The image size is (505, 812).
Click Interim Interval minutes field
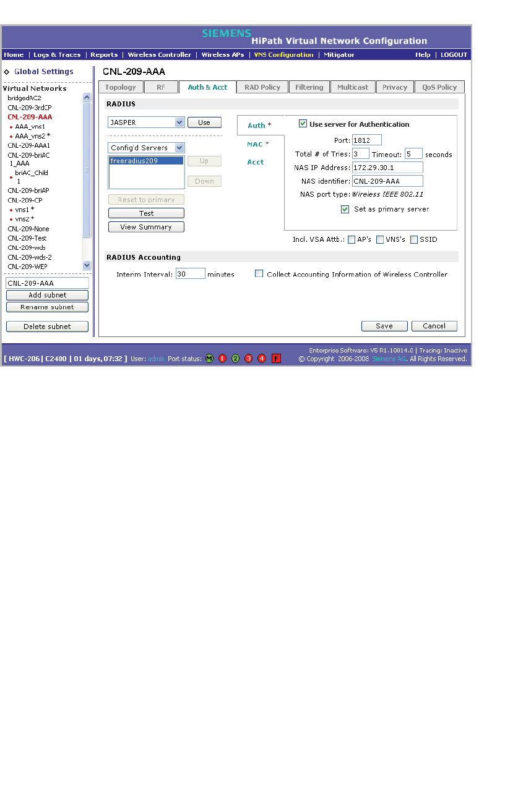point(191,273)
